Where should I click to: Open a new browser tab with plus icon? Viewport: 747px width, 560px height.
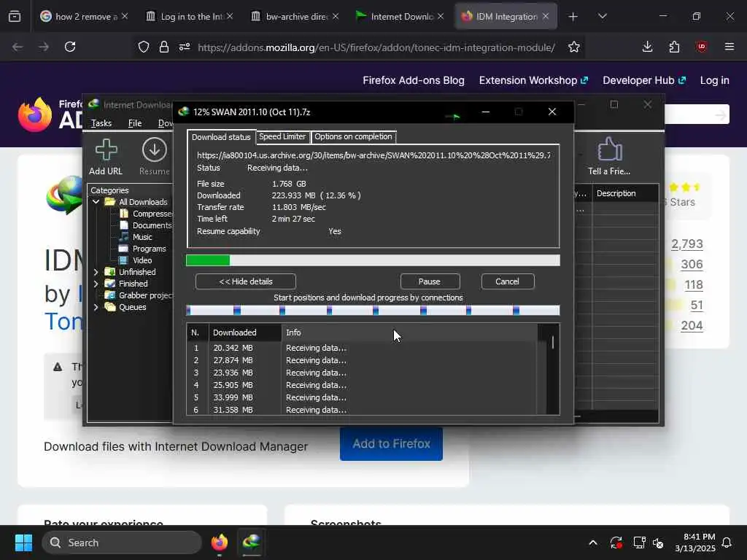573,17
